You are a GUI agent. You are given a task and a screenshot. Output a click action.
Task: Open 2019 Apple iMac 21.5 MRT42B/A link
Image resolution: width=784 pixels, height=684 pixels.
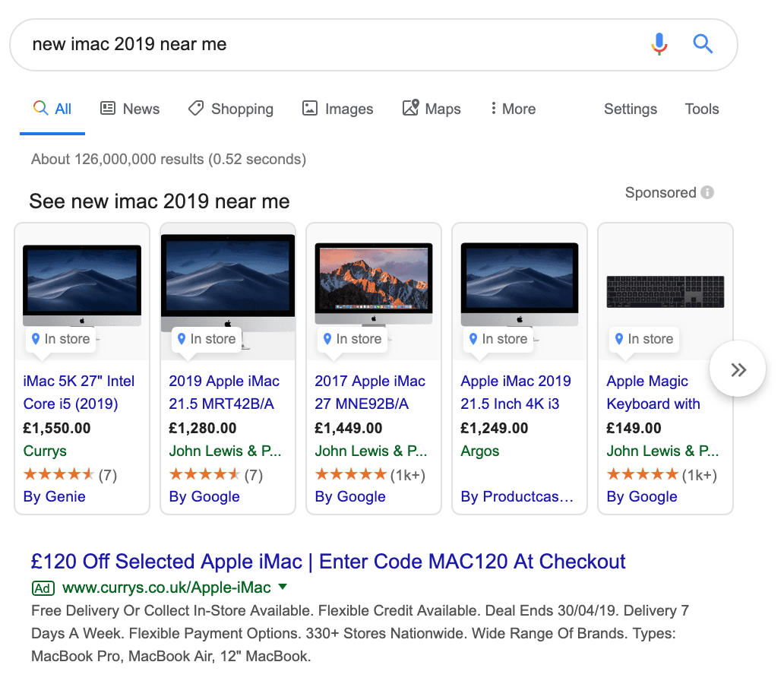pyautogui.click(x=224, y=392)
